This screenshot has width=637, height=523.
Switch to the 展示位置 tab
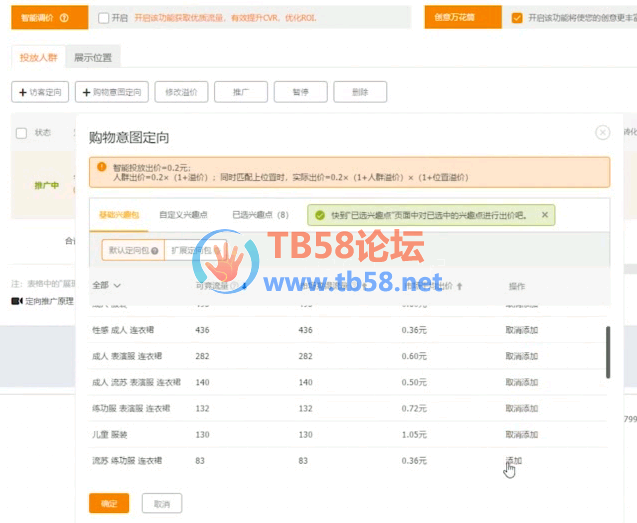92,57
